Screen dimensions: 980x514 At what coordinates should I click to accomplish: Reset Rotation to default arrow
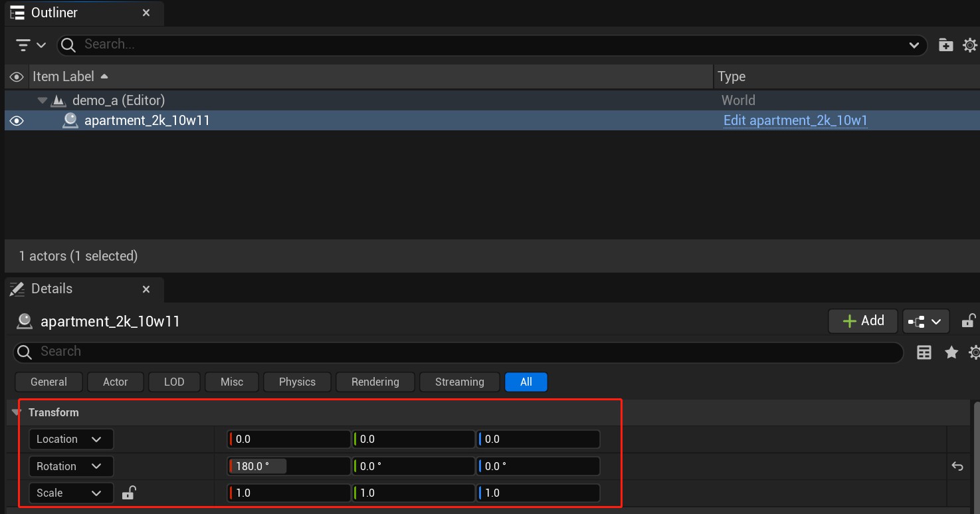click(x=957, y=466)
